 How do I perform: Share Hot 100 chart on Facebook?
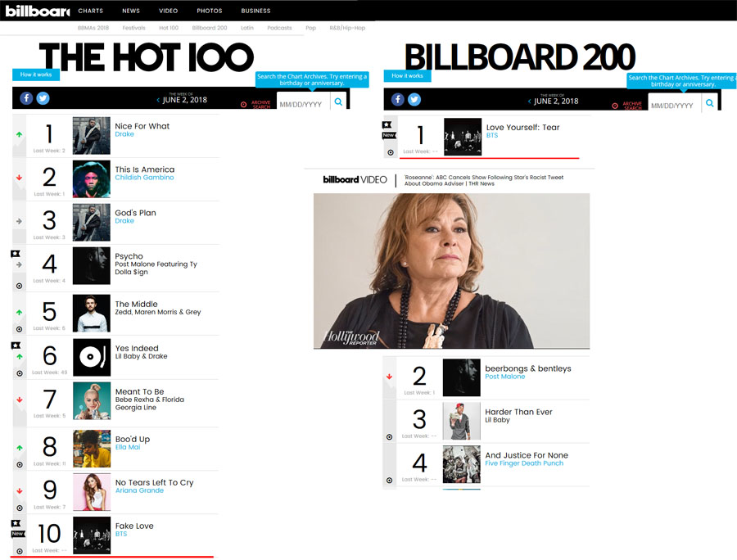[26, 98]
